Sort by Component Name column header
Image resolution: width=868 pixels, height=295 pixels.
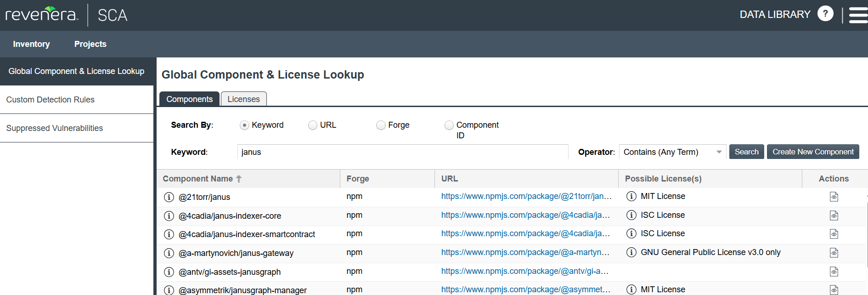tap(198, 179)
